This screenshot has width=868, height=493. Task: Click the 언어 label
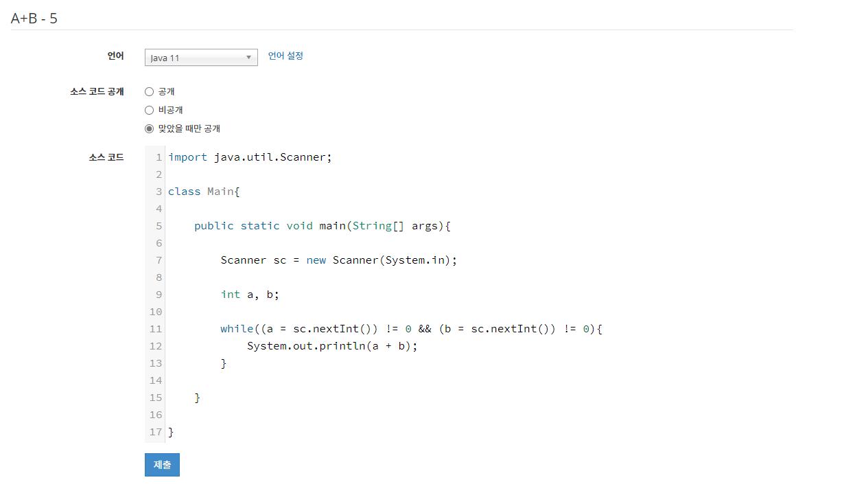pyautogui.click(x=116, y=56)
